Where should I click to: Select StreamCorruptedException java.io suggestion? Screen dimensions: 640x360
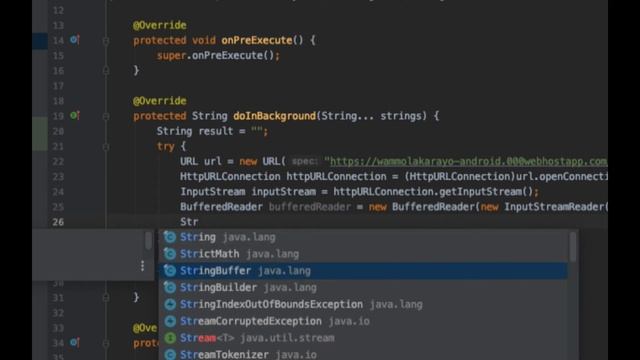click(363, 321)
